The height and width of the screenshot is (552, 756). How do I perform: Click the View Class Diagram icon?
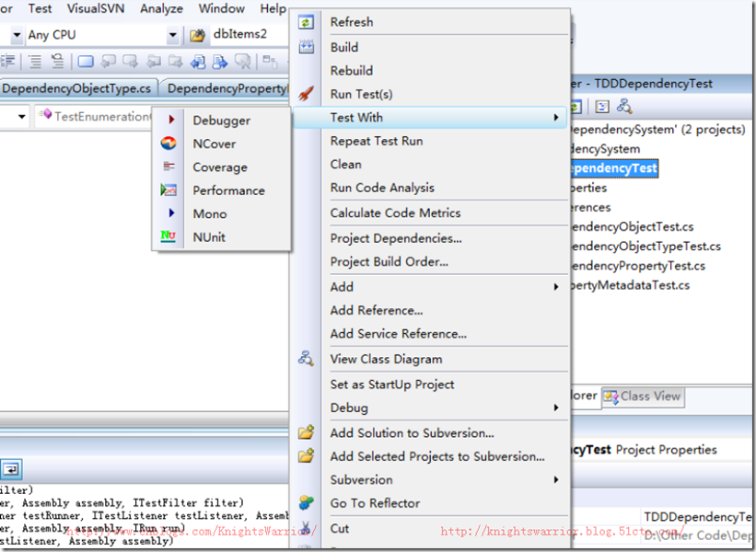[x=307, y=359]
